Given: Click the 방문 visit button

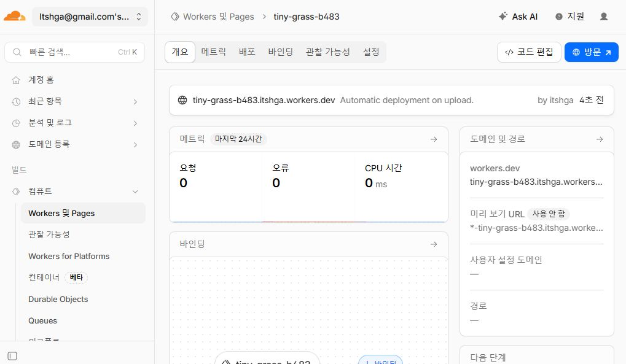Looking at the screenshot, I should point(591,52).
